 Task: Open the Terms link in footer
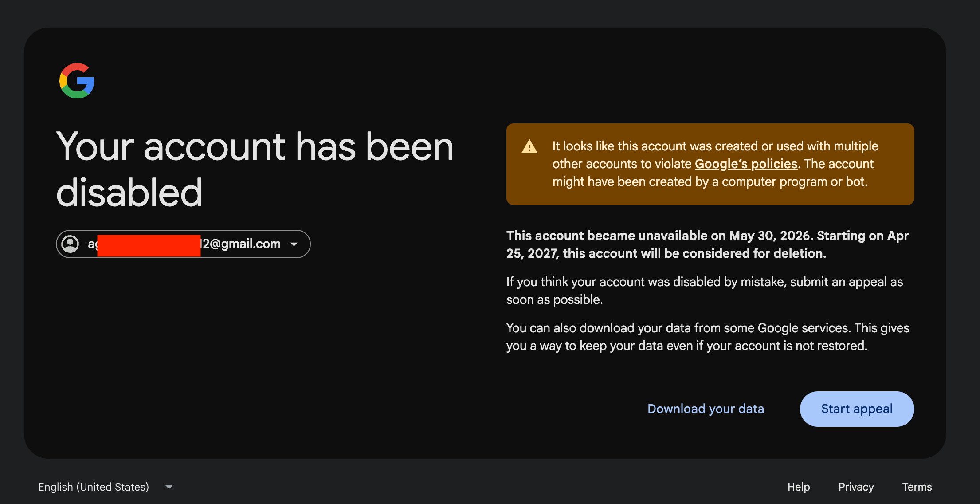pos(917,487)
